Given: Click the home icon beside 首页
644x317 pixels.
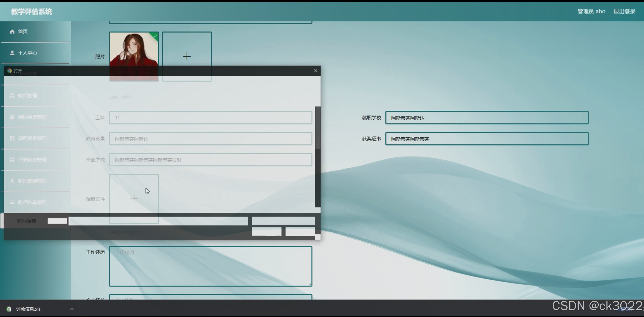Looking at the screenshot, I should 12,32.
